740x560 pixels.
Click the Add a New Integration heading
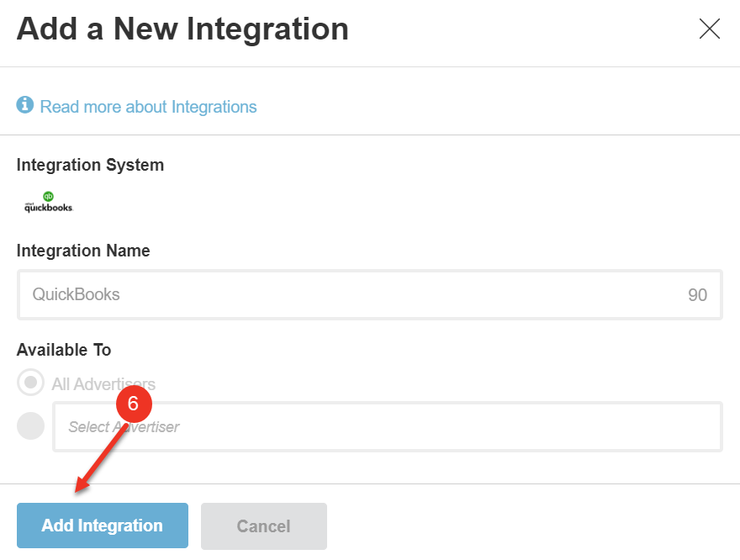click(x=182, y=29)
